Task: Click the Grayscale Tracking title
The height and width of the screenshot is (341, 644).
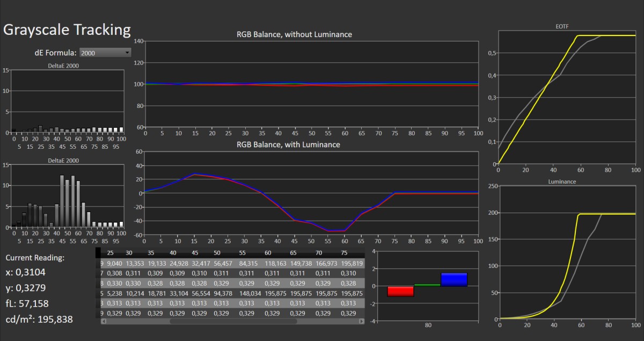Action: point(67,30)
